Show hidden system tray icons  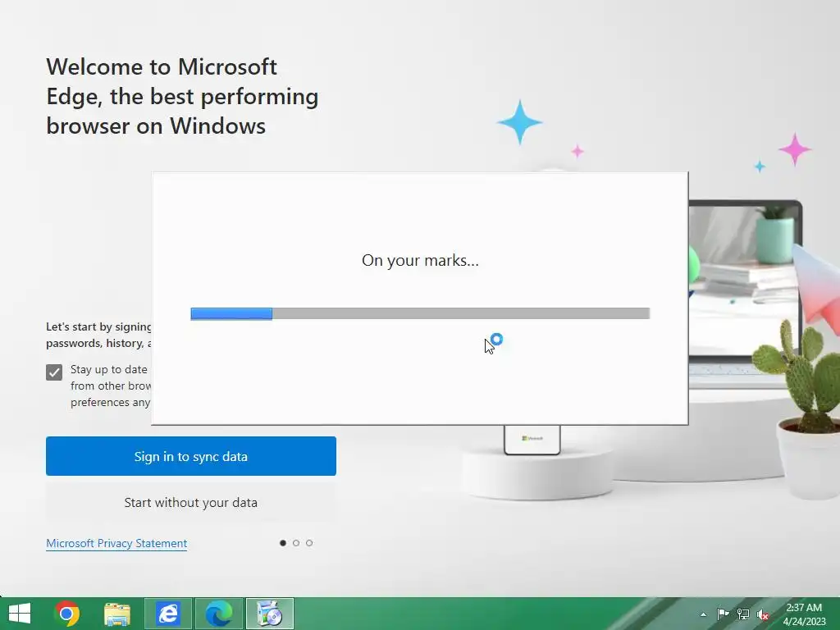[703, 614]
